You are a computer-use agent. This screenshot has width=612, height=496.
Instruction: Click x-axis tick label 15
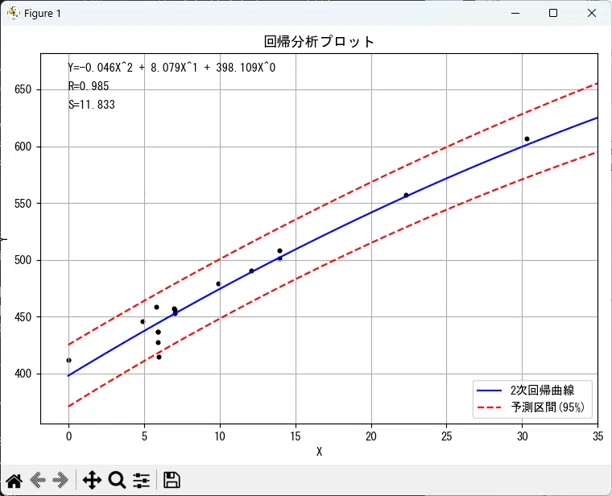[295, 436]
